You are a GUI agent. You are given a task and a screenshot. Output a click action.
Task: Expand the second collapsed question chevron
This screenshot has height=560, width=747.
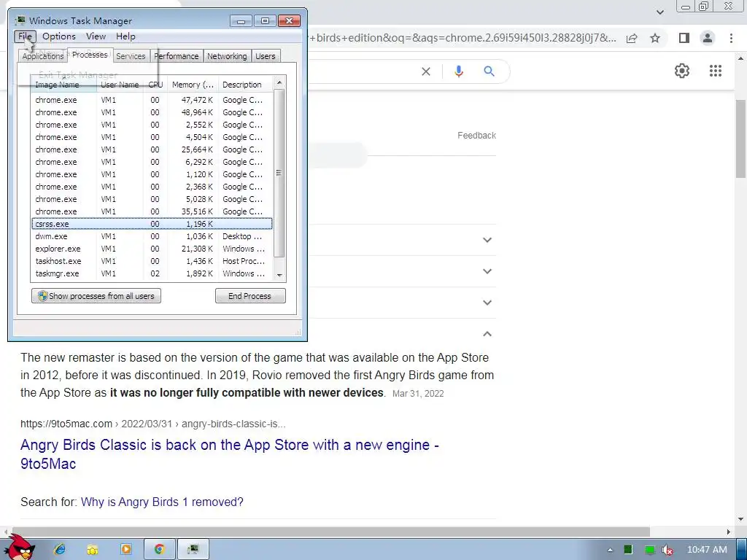[x=487, y=271]
